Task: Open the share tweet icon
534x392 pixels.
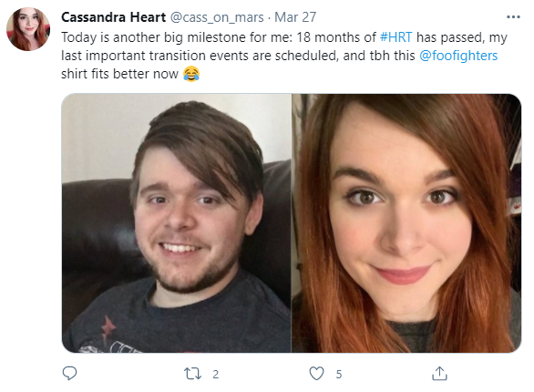Action: [439, 373]
